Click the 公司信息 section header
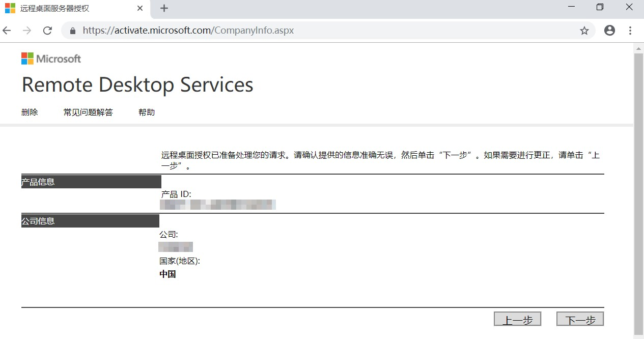 coord(90,221)
